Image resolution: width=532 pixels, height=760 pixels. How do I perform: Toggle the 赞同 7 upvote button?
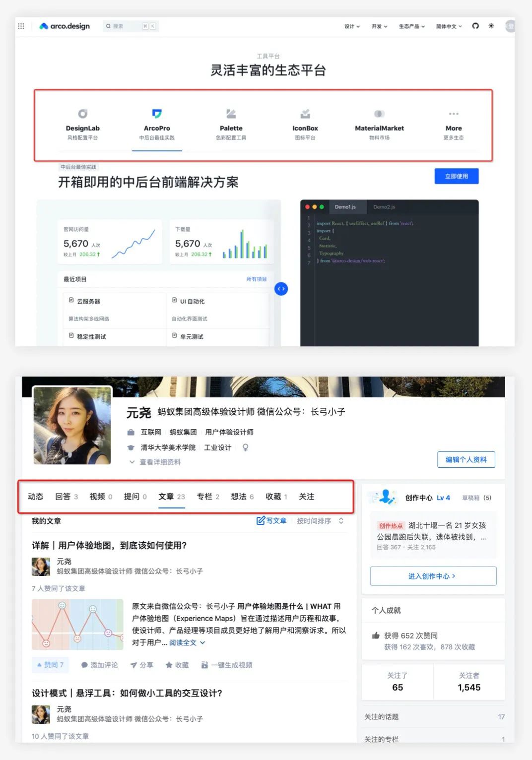50,665
